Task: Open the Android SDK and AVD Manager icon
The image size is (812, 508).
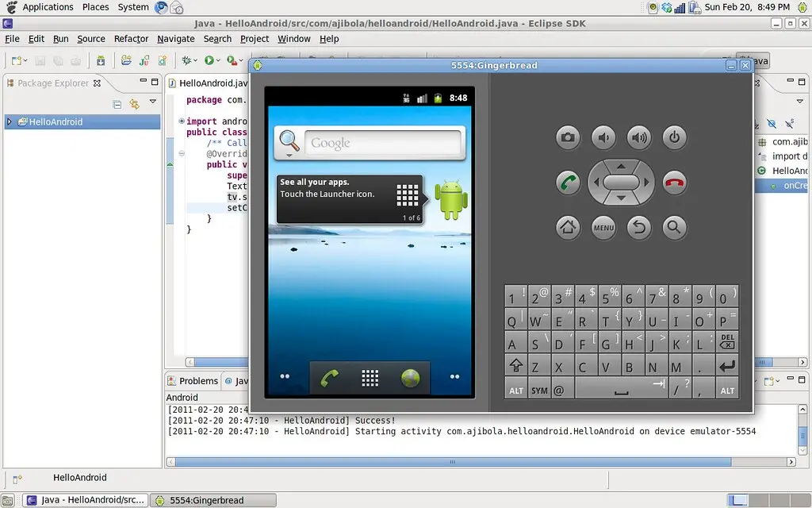Action: pos(101,60)
